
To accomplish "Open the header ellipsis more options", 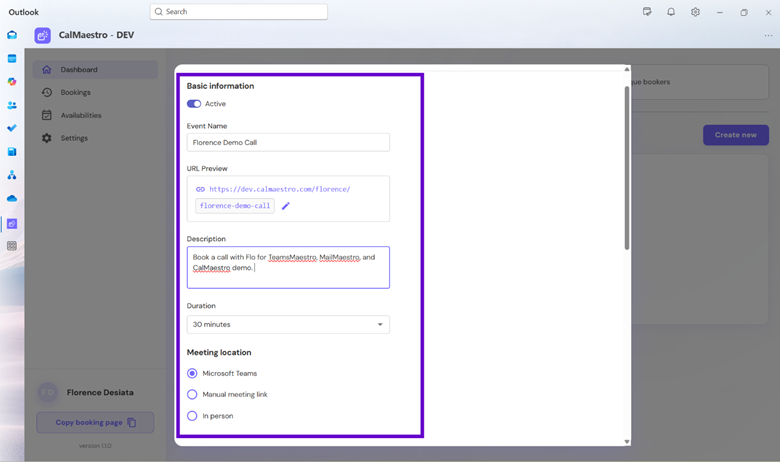I will pyautogui.click(x=769, y=35).
